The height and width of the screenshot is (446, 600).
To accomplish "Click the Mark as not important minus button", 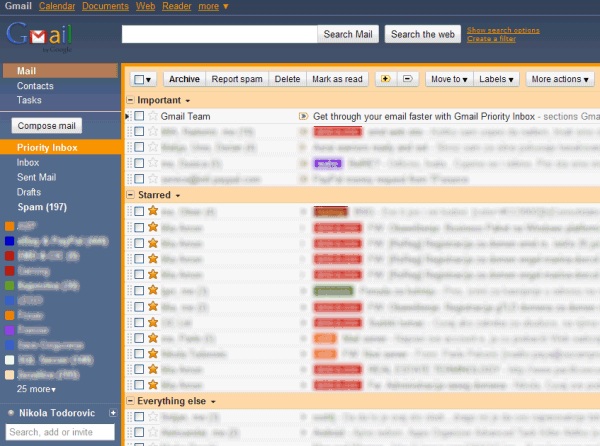I will [x=407, y=78].
